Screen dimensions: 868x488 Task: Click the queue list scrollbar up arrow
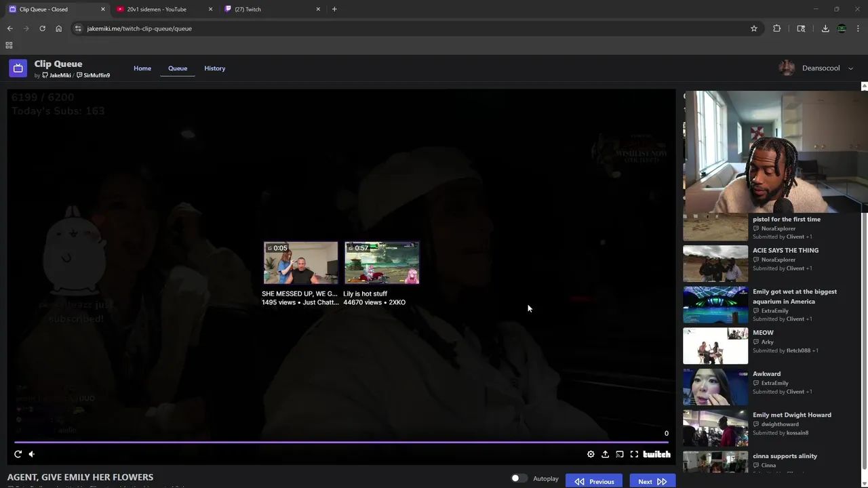coord(865,86)
